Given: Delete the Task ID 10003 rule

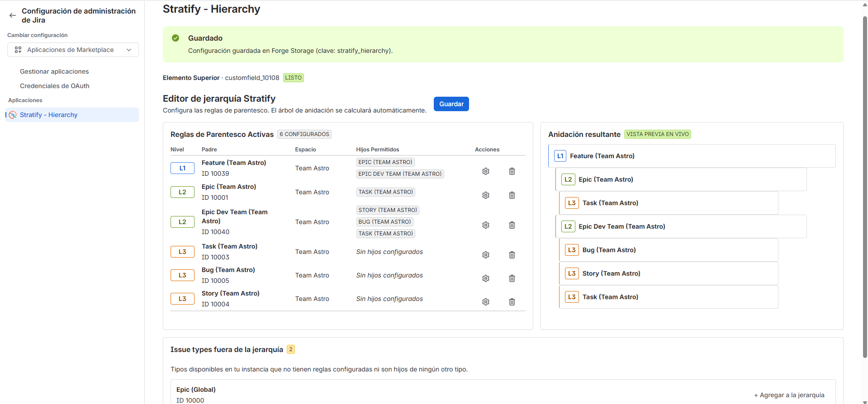Looking at the screenshot, I should [512, 255].
